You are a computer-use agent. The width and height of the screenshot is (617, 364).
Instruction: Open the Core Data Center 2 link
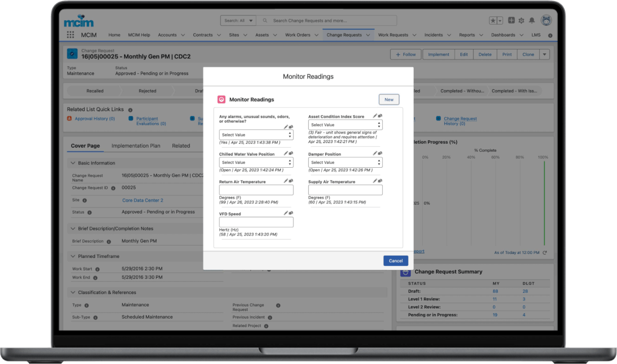coord(143,200)
